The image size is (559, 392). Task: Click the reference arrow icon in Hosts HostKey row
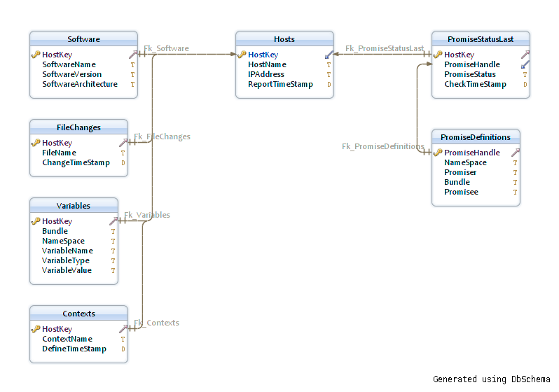pos(329,55)
